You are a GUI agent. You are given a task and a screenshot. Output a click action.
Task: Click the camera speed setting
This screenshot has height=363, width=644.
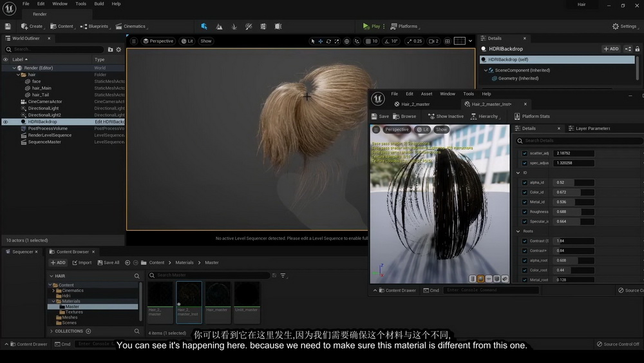pos(433,41)
